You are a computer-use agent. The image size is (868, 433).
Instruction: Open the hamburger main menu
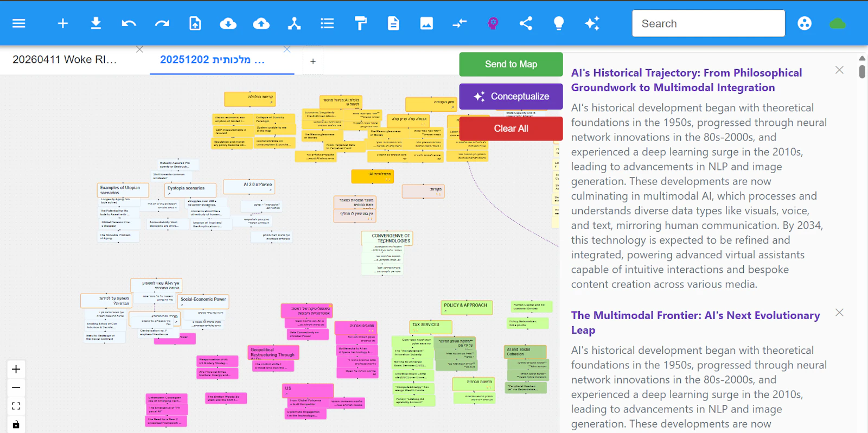pos(19,23)
